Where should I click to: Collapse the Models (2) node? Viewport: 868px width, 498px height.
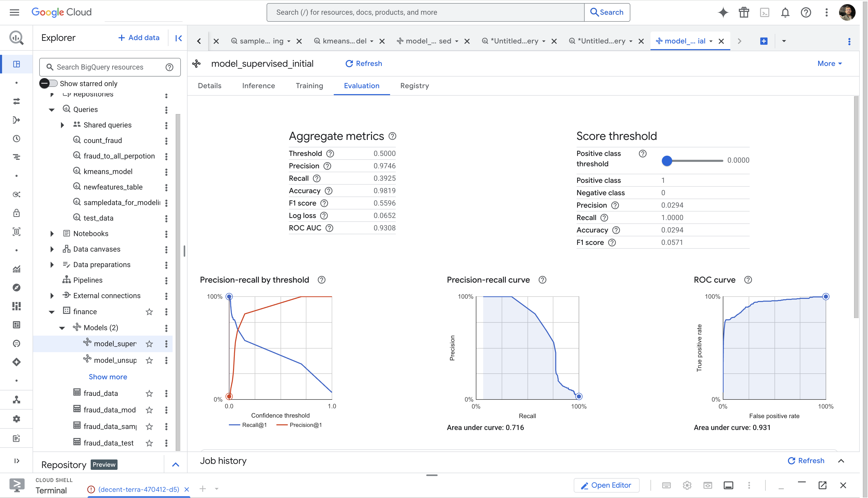[62, 328]
